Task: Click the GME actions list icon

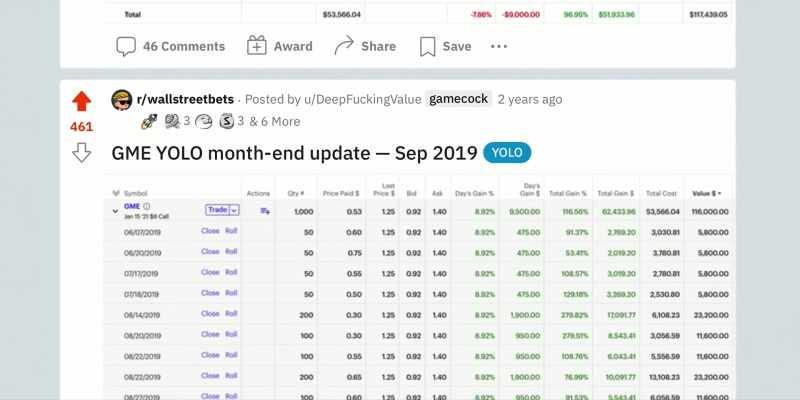Action: coord(265,211)
